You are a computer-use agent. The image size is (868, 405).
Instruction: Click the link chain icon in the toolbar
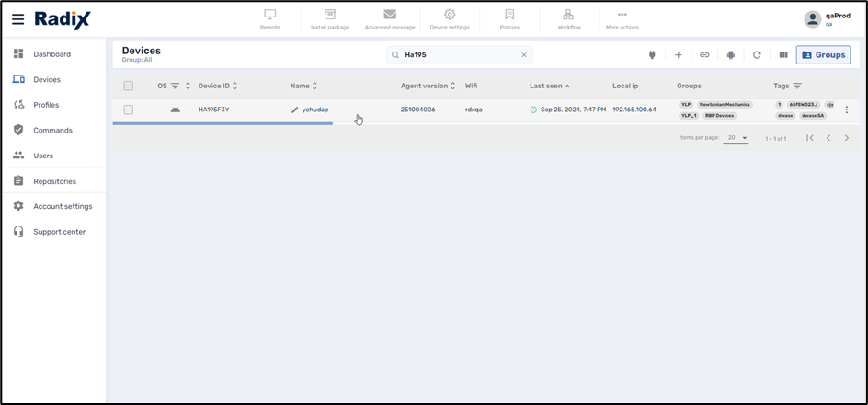(704, 55)
